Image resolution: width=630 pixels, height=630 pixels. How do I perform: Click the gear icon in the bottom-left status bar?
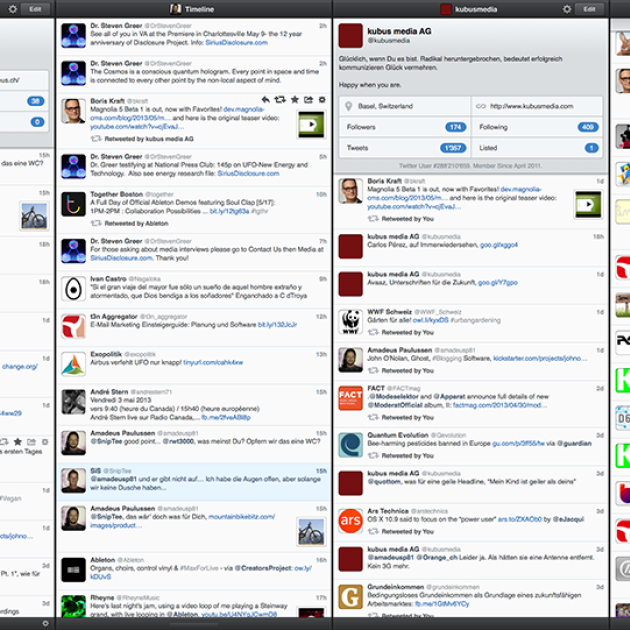(x=45, y=622)
